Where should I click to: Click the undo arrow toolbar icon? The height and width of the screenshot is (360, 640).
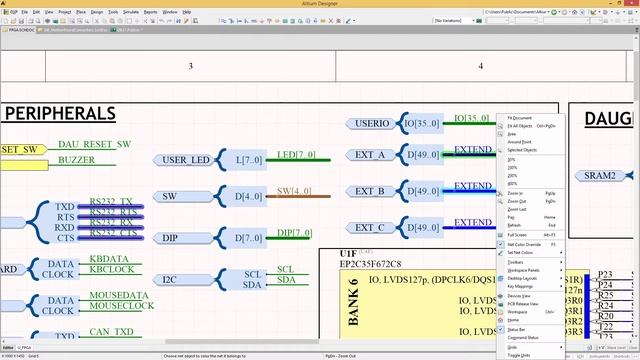point(162,21)
